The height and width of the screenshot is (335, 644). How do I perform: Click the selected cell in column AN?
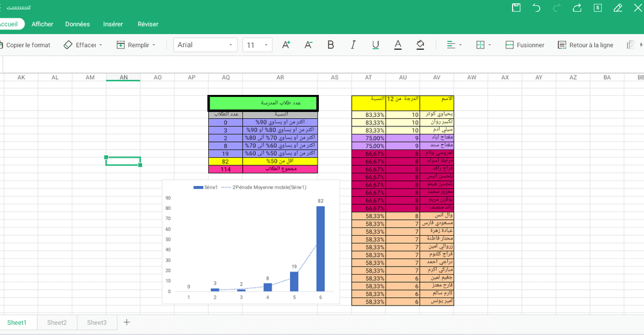(123, 162)
